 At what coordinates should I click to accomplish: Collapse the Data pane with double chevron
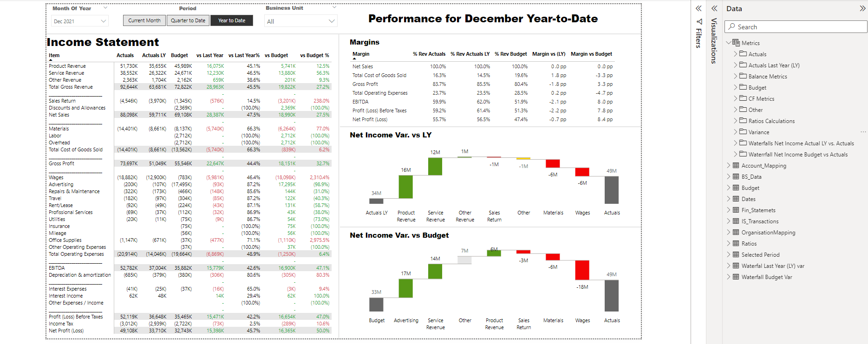point(863,8)
